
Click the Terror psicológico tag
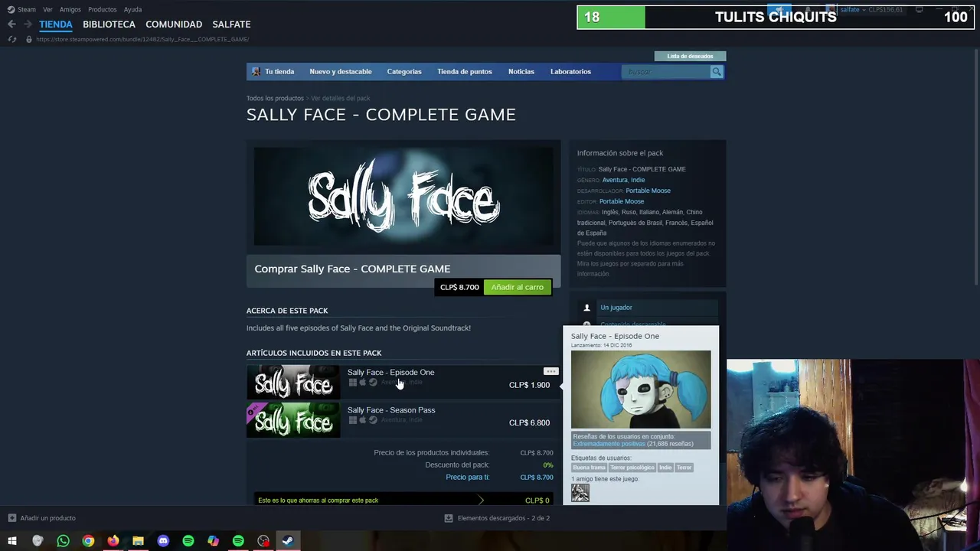(x=632, y=468)
